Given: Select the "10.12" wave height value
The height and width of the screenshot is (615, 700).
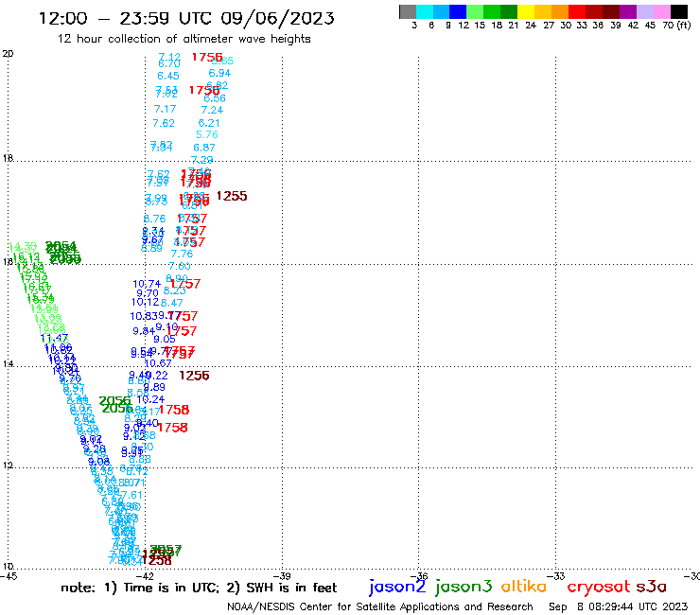Looking at the screenshot, I should [145, 302].
